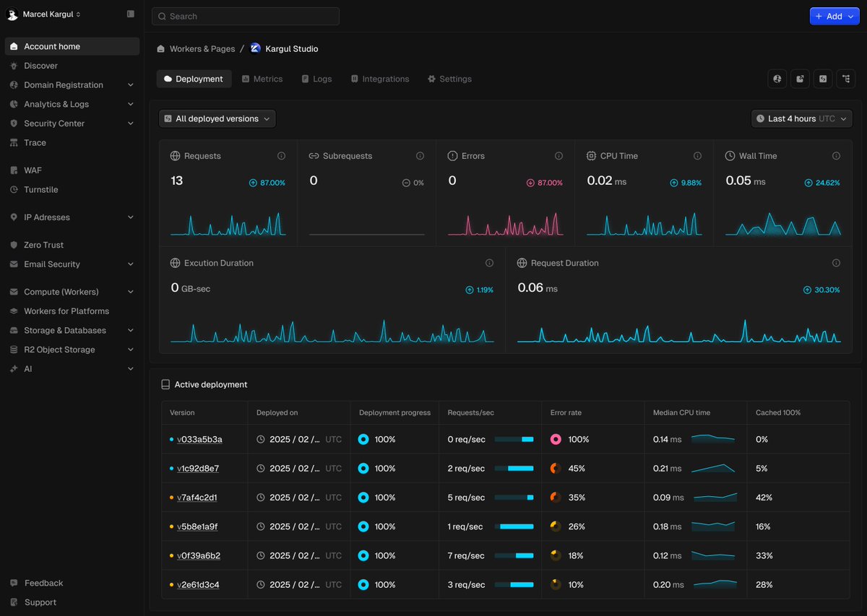Open info icon on Errors card

click(558, 156)
